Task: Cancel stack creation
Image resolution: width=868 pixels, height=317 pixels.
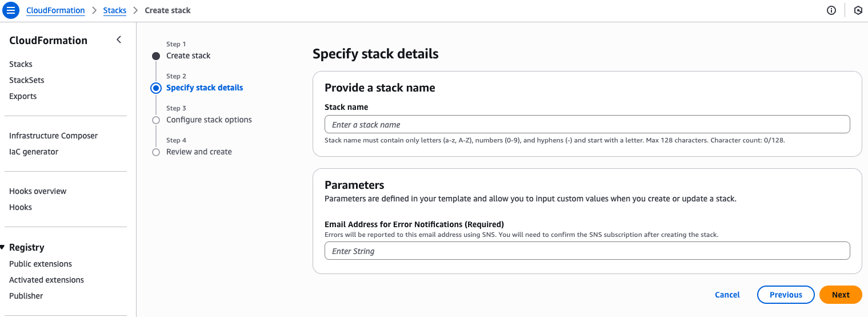Action: click(727, 295)
